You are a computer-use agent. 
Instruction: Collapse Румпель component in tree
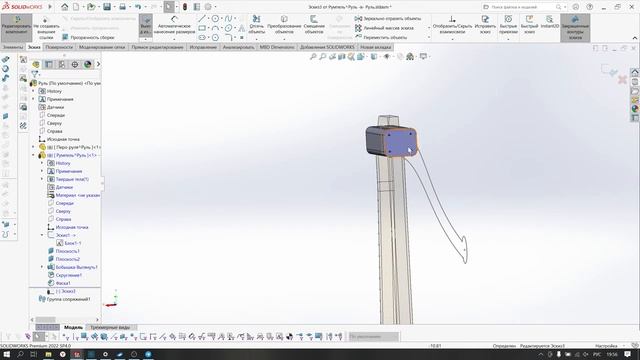[x=33, y=155]
